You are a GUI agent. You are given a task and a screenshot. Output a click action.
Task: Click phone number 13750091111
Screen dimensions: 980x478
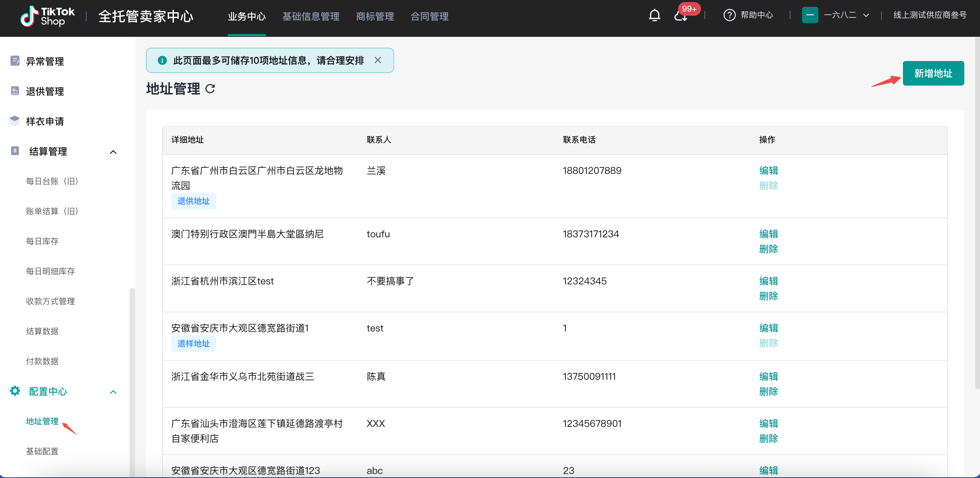[x=589, y=376]
